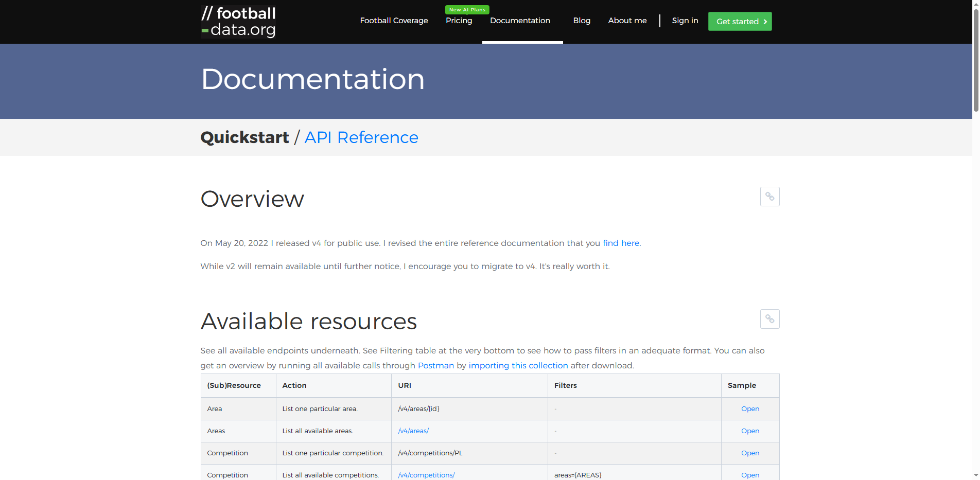980x480 pixels.
Task: Open the importing this collection link
Action: coord(518,365)
